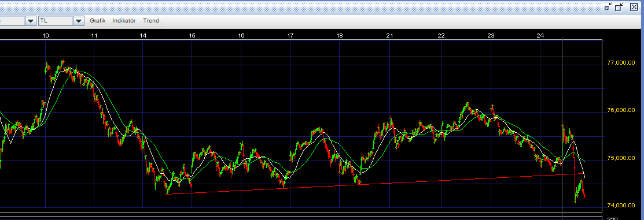This screenshot has width=644, height=220.
Task: Click the 75,000.00 price axis label
Action: [x=621, y=158]
